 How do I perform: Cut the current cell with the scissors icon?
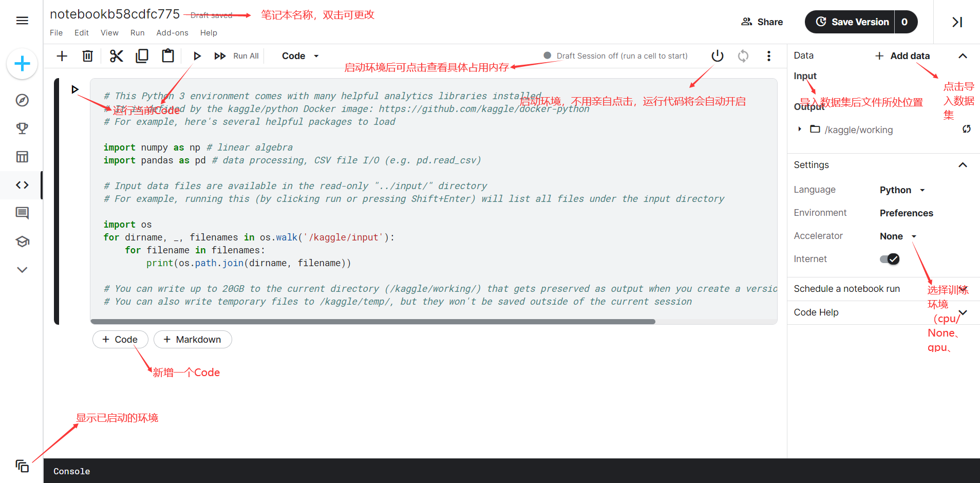[116, 55]
